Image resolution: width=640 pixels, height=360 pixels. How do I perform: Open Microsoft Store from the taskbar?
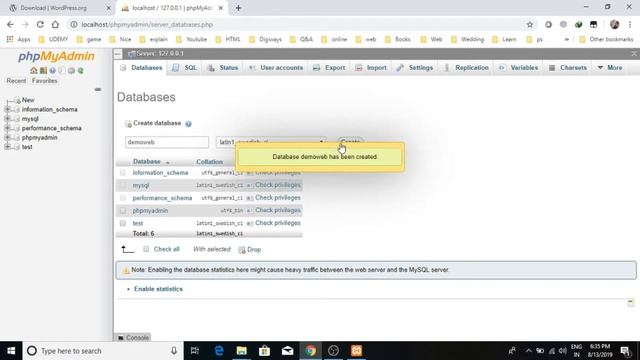264,351
